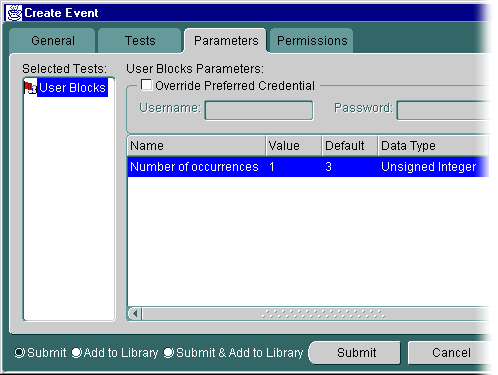The width and height of the screenshot is (498, 375).
Task: Click the Submit button
Action: 356,353
